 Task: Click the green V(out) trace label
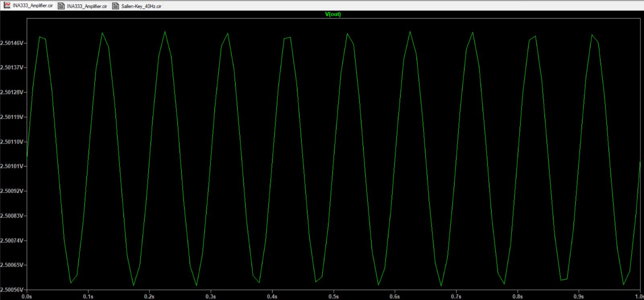[333, 14]
